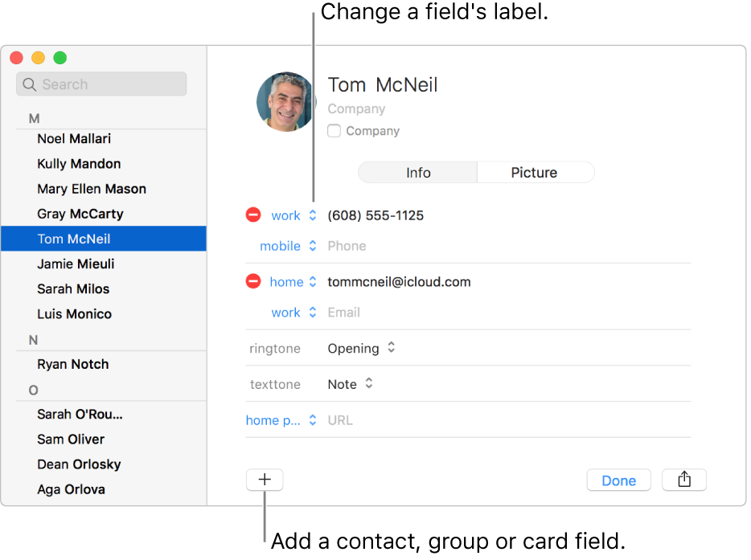Image resolution: width=751 pixels, height=560 pixels.
Task: Zoom the window with green button
Action: [x=60, y=58]
